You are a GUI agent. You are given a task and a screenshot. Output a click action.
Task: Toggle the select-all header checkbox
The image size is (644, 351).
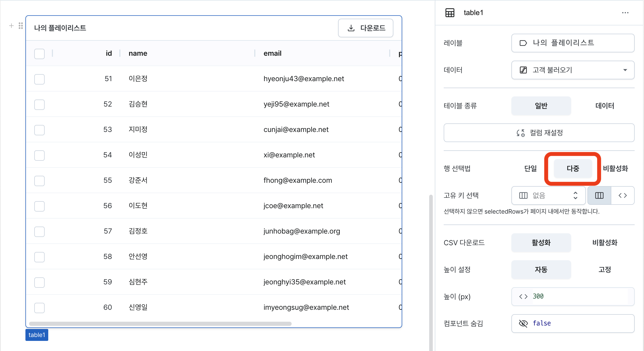click(39, 54)
